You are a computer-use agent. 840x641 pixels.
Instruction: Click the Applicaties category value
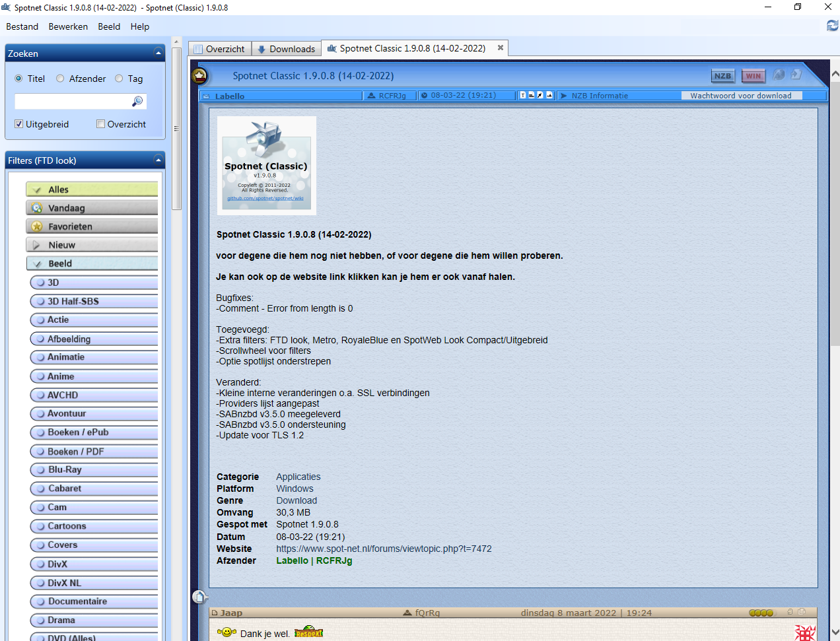coord(298,477)
